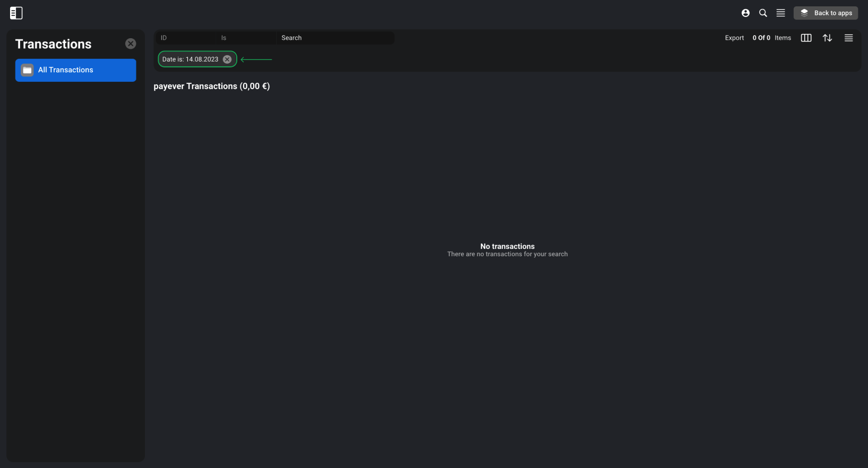Viewport: 868px width, 468px height.
Task: Export the transactions list
Action: 734,38
